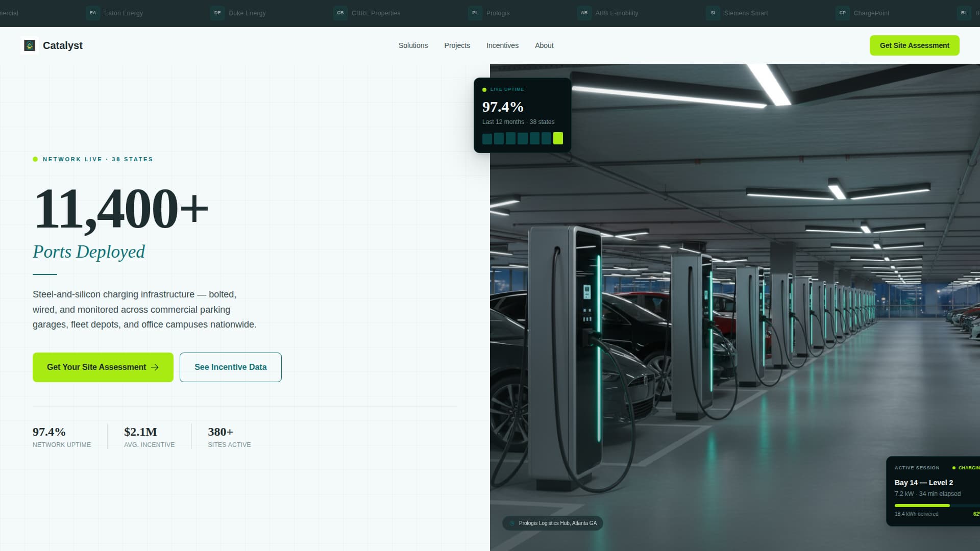Click the arrow icon in Get Your Site Assessment
Viewport: 980px width, 551px height.
155,367
